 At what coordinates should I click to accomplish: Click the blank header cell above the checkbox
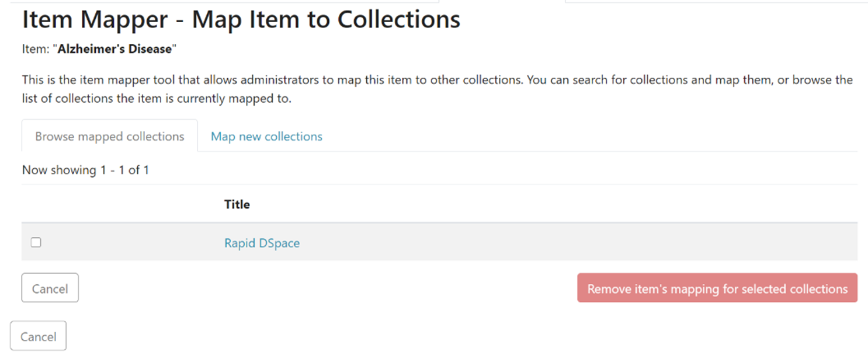pos(117,204)
